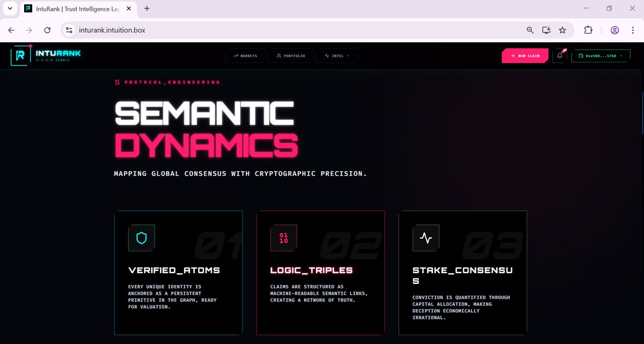Open the Portfolio menu item
Image resolution: width=644 pixels, height=344 pixels.
291,56
